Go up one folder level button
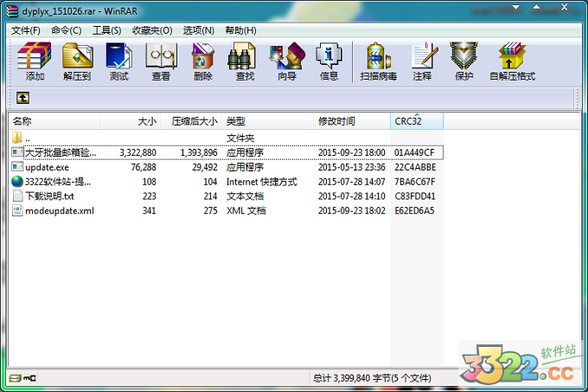This screenshot has width=588, height=392. coord(22,99)
